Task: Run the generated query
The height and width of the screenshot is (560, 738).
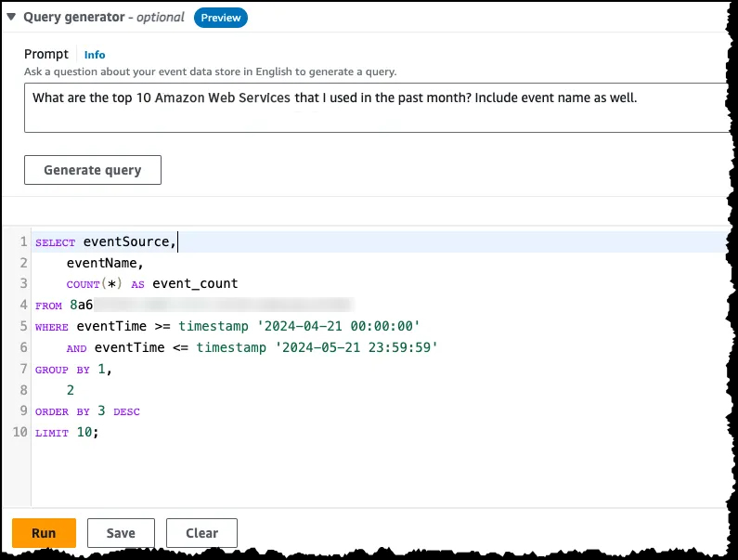Action: point(44,533)
